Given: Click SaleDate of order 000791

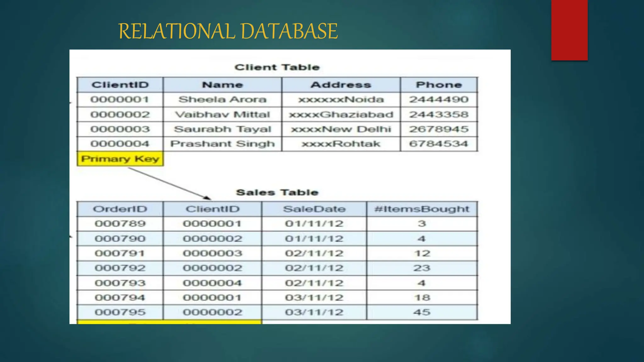Looking at the screenshot, I should (314, 253).
